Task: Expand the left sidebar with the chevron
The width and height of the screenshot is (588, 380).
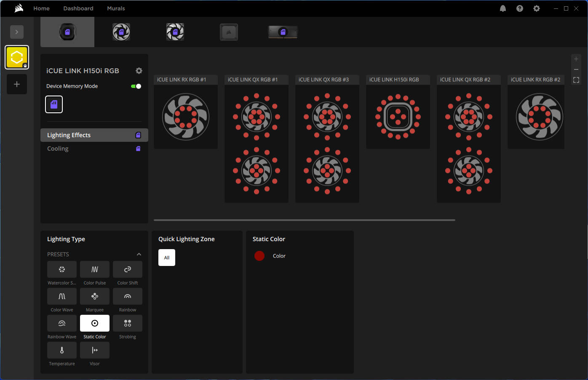Action: [17, 32]
